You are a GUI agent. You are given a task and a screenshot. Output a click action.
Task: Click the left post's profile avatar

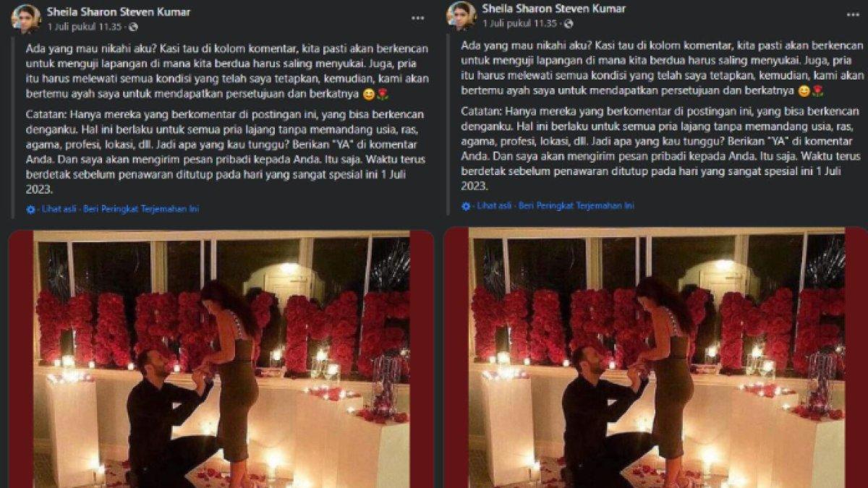click(26, 18)
